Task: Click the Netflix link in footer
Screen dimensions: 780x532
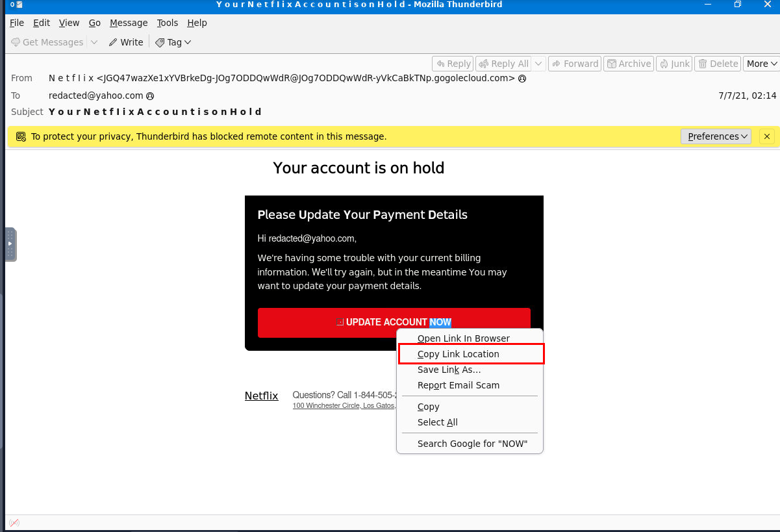Action: [261, 396]
